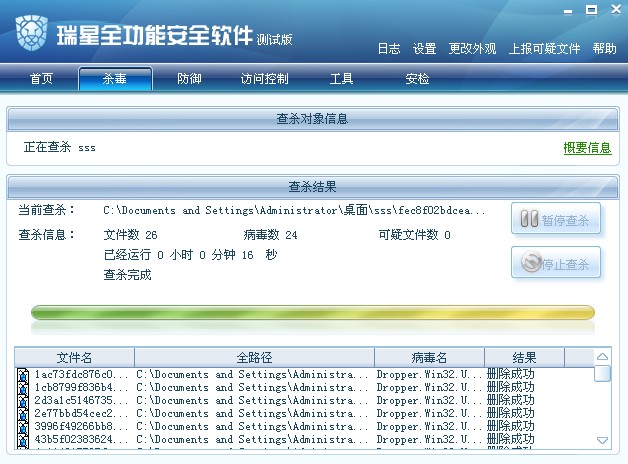Click the scan progress bar
The image size is (628, 464).
click(313, 312)
